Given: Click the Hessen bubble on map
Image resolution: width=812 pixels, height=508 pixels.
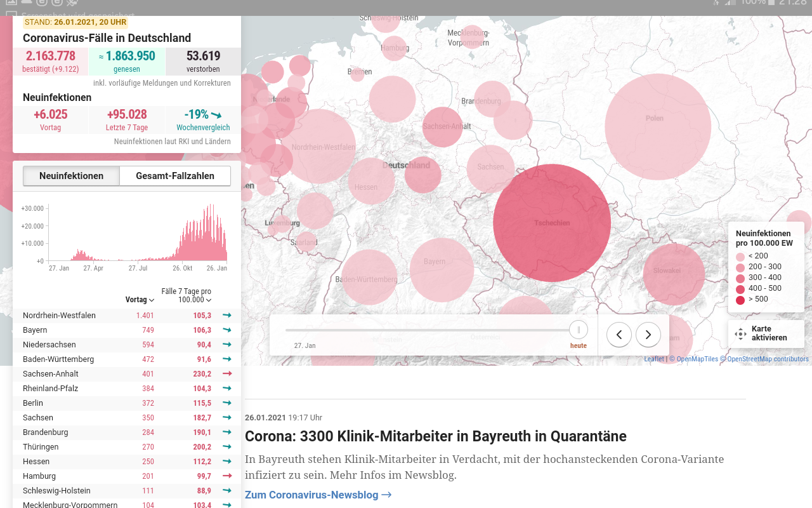Looking at the screenshot, I should pyautogui.click(x=371, y=181).
